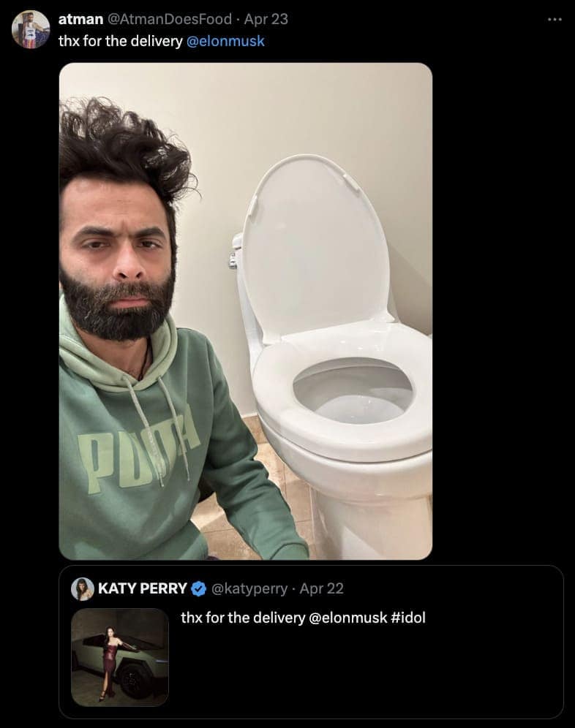Viewport: 575px width, 728px height.
Task: Open @elonmusk mention in quoted tweet
Action: [x=343, y=618]
